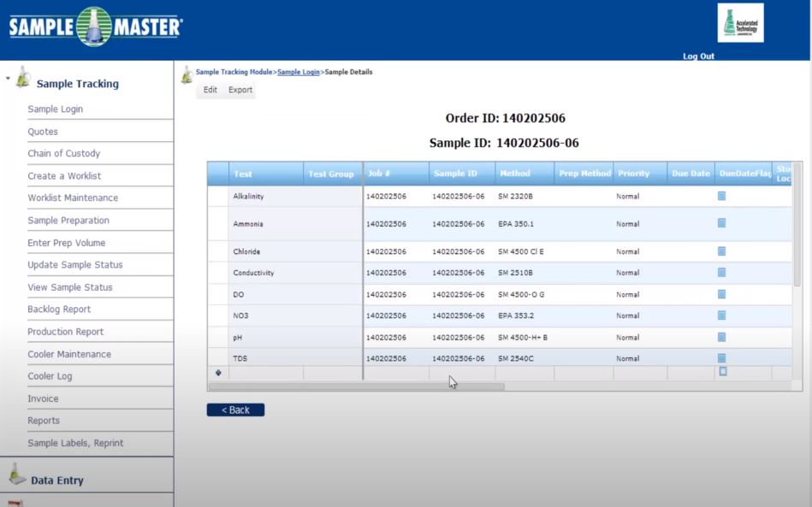Select the Conductivity test cell
The height and width of the screenshot is (507, 812).
click(265, 273)
